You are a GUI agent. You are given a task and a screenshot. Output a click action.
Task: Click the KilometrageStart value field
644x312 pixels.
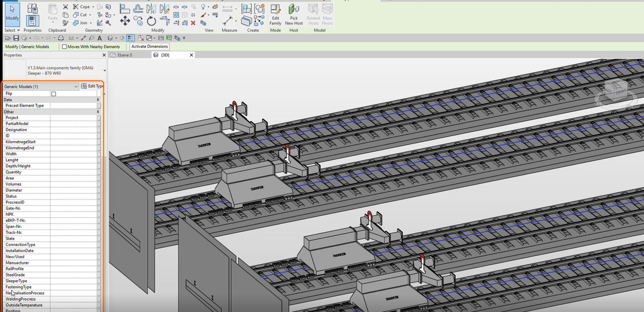point(73,142)
